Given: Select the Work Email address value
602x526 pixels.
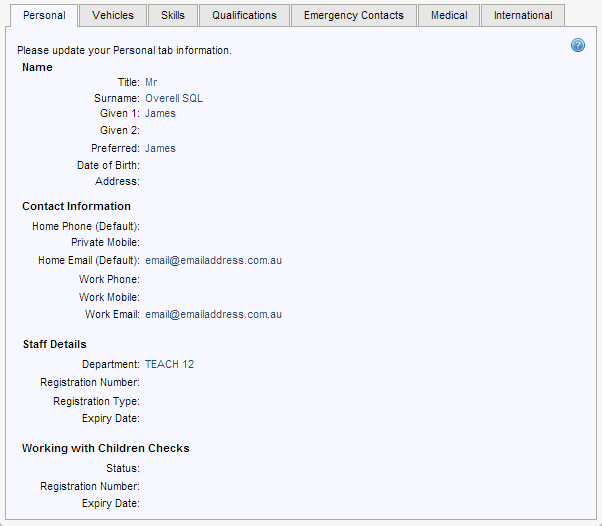Looking at the screenshot, I should pyautogui.click(x=213, y=314).
